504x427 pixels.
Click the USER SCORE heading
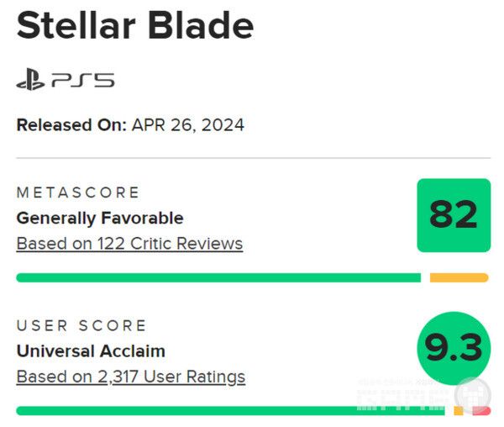pos(81,325)
